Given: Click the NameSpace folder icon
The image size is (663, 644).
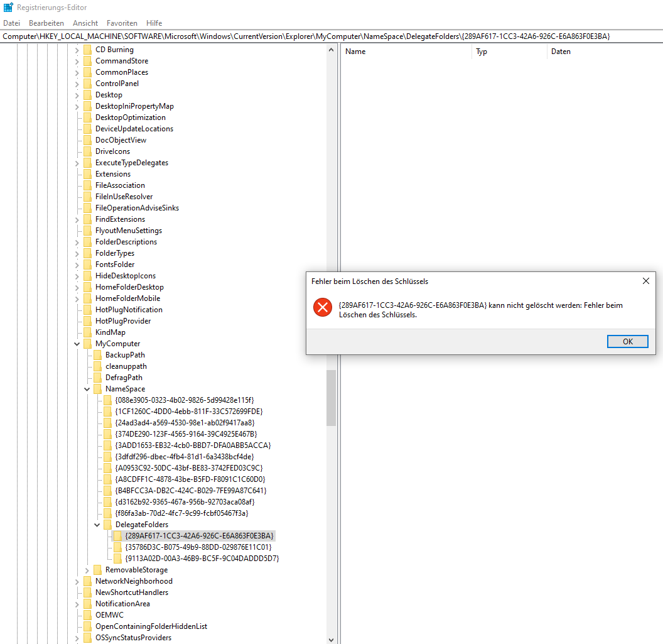Looking at the screenshot, I should click(98, 388).
